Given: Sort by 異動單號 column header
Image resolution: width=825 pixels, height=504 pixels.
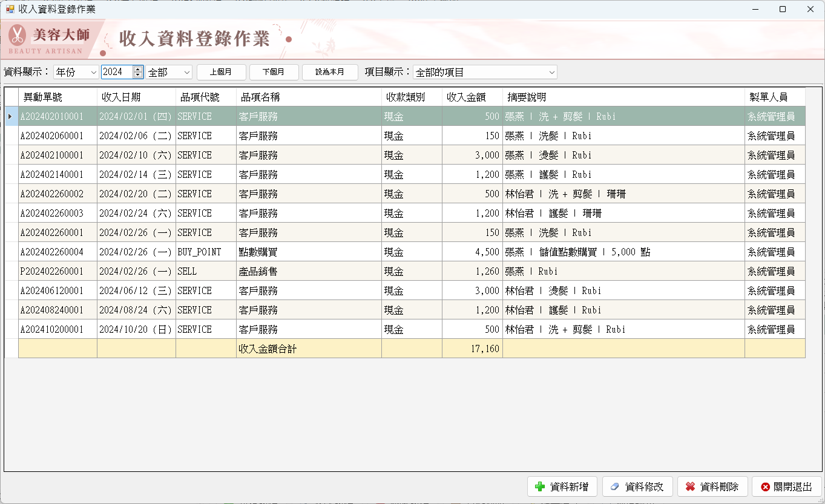Looking at the screenshot, I should 58,97.
